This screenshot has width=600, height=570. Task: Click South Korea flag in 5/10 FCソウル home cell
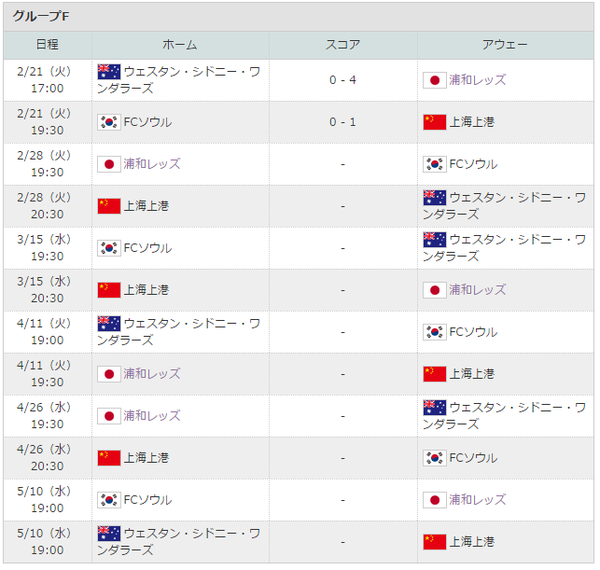tap(109, 500)
